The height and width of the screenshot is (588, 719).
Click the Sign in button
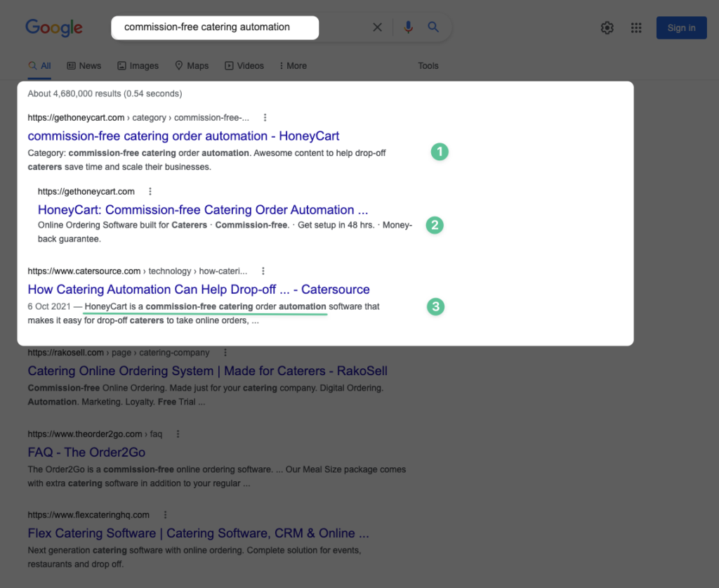[x=681, y=27]
